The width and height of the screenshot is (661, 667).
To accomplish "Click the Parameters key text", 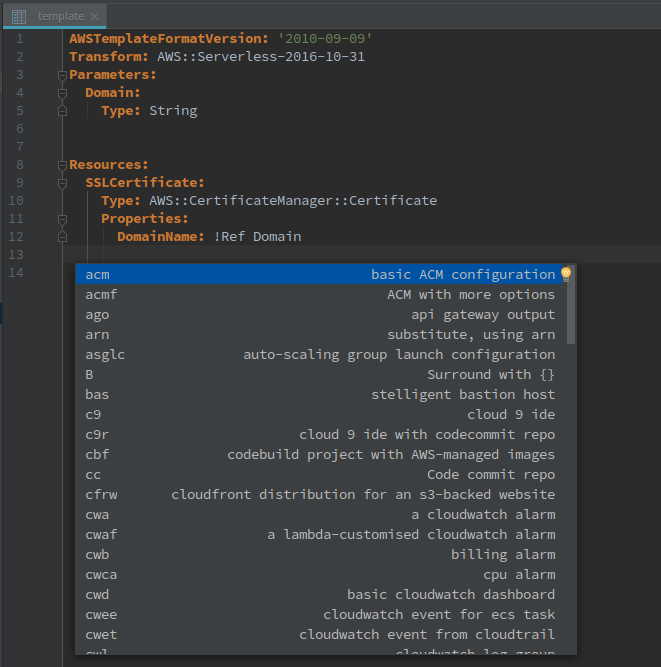I will click(x=113, y=75).
